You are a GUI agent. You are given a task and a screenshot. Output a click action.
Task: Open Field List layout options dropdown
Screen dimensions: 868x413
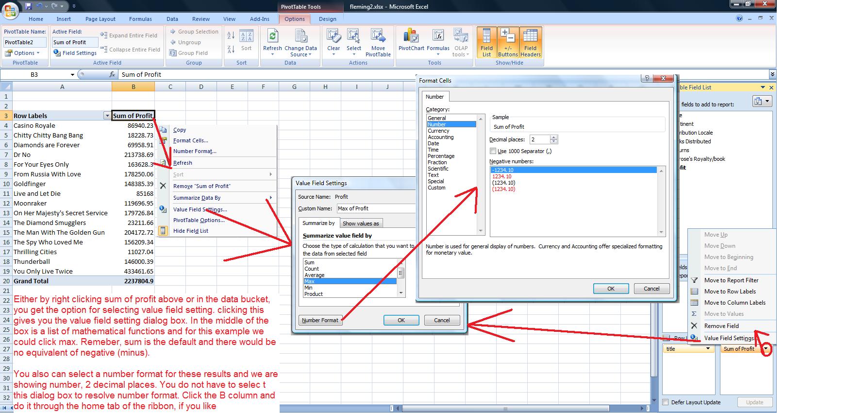coord(762,101)
